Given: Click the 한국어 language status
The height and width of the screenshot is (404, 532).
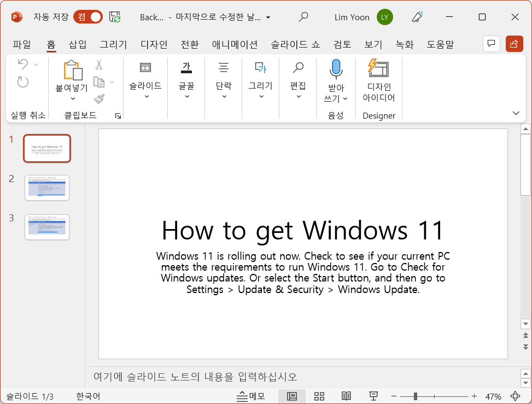Looking at the screenshot, I should (88, 396).
